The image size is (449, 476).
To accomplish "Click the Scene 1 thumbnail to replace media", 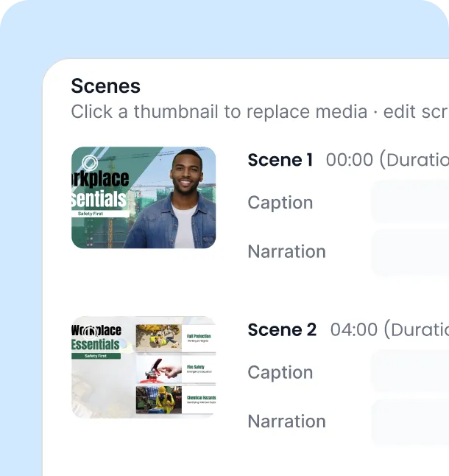I will tap(144, 197).
